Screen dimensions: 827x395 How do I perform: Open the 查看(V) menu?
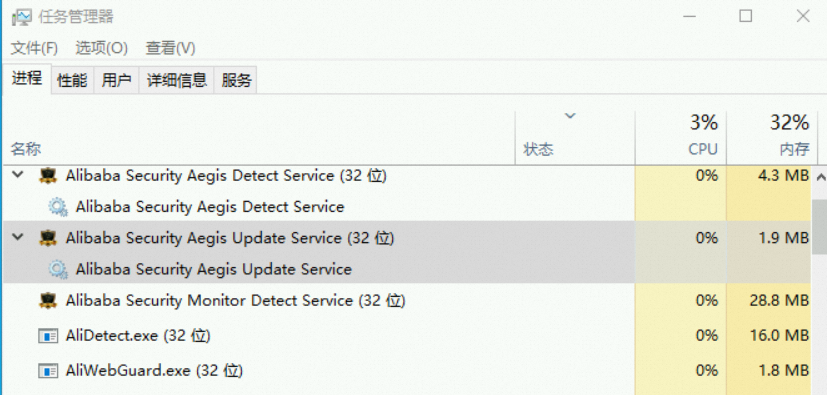tap(170, 49)
